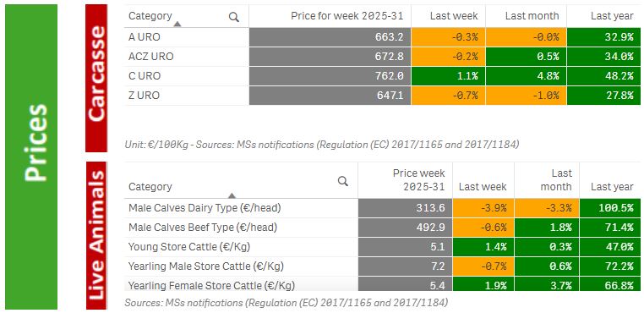The height and width of the screenshot is (313, 644).
Task: Click the red Carcasse label
Action: click(96, 78)
